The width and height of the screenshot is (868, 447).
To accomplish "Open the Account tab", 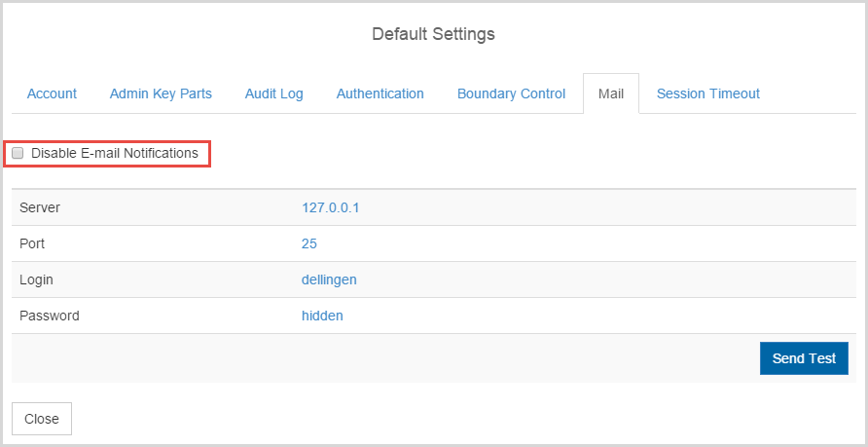I will point(52,93).
